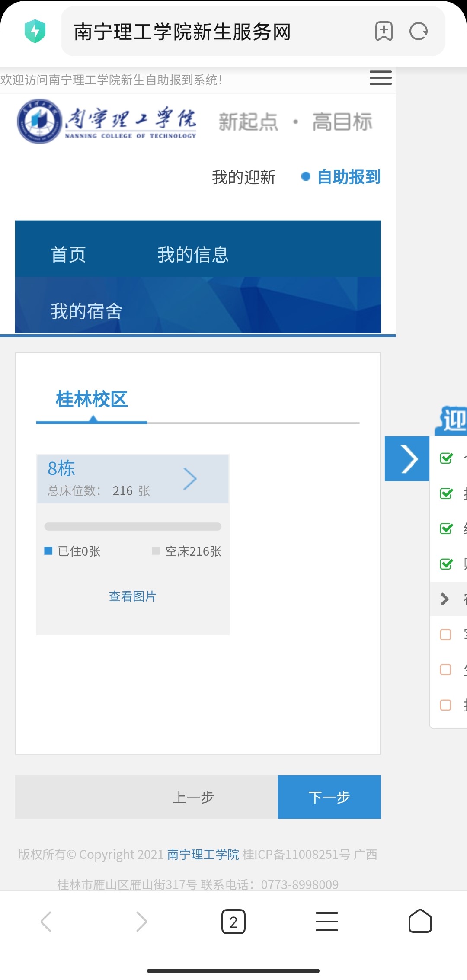
Task: Click 8栋 building title
Action: click(61, 468)
